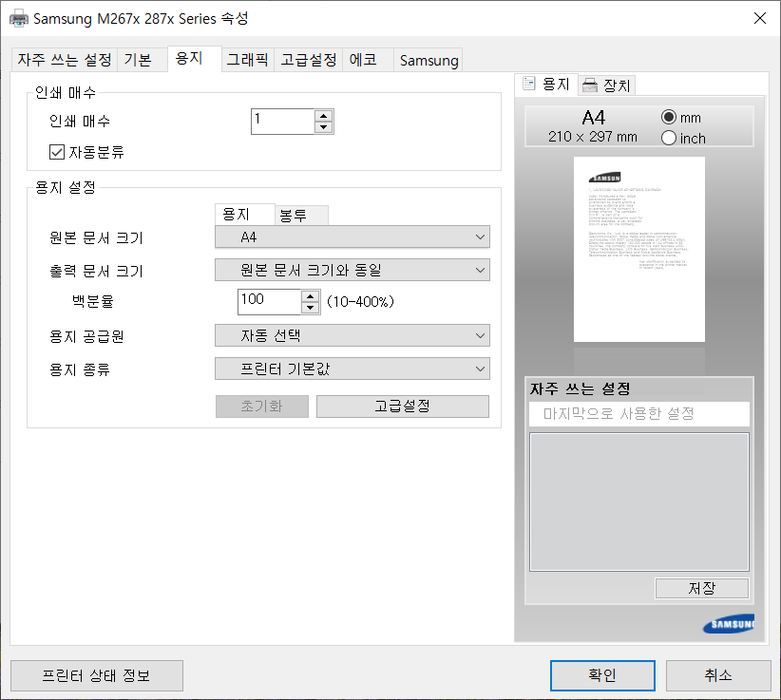
Task: Click the 백분율 value field
Action: (x=270, y=302)
